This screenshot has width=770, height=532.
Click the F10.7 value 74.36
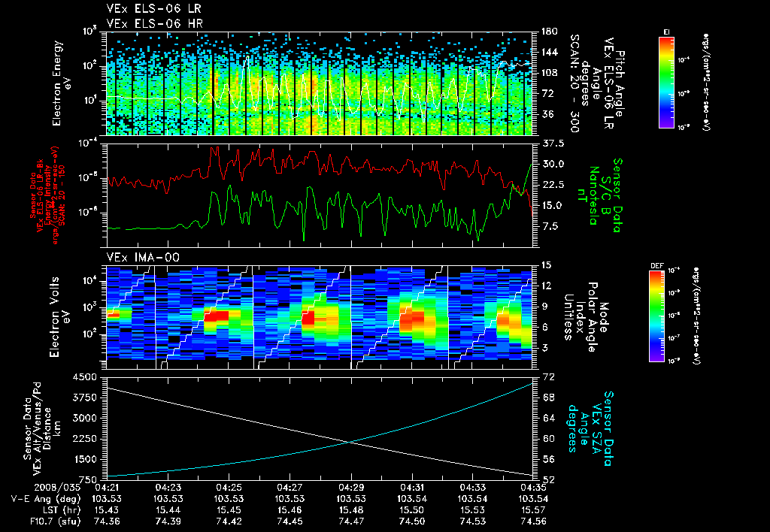[x=107, y=521]
